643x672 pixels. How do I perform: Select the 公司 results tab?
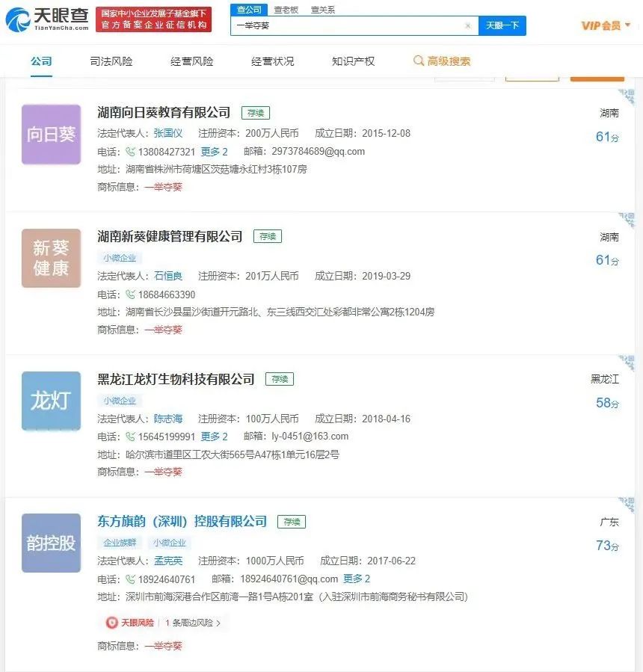(41, 61)
